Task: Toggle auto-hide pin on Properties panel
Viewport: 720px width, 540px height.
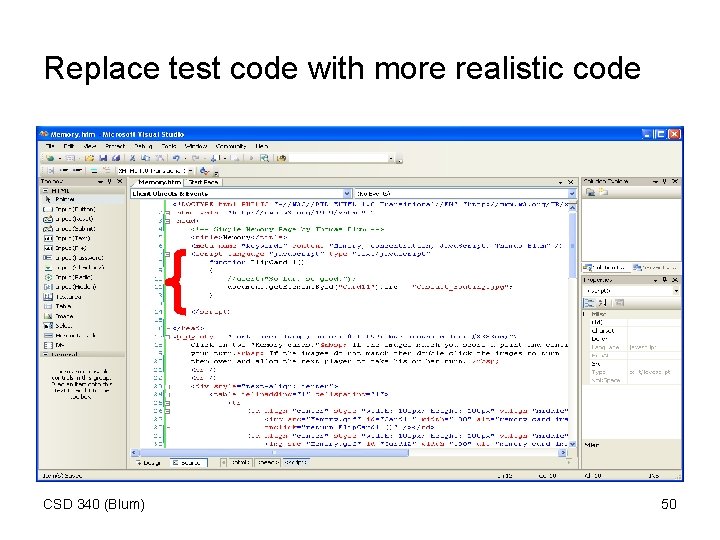Action: click(x=664, y=280)
